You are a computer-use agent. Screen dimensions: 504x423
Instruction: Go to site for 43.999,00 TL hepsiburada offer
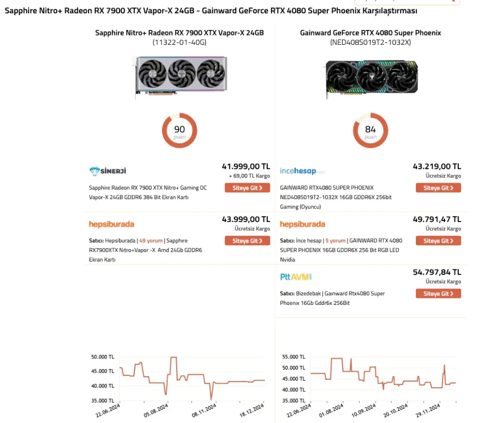click(x=248, y=241)
